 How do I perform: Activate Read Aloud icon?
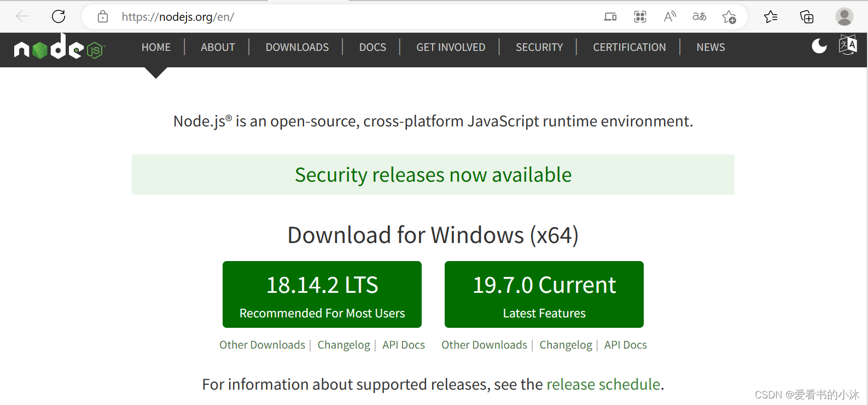[x=669, y=17]
